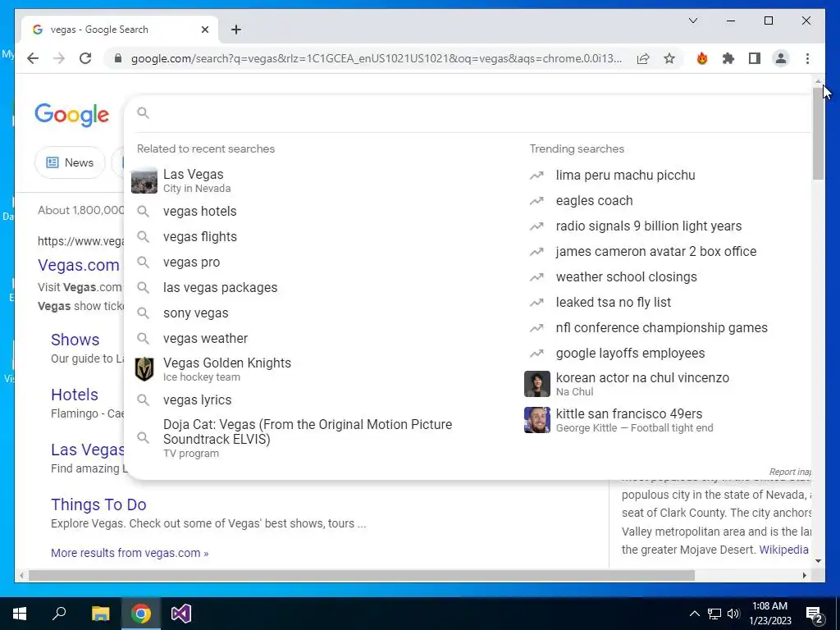Image resolution: width=840 pixels, height=630 pixels.
Task: Open the Things To Do sitelink
Action: pyautogui.click(x=98, y=504)
